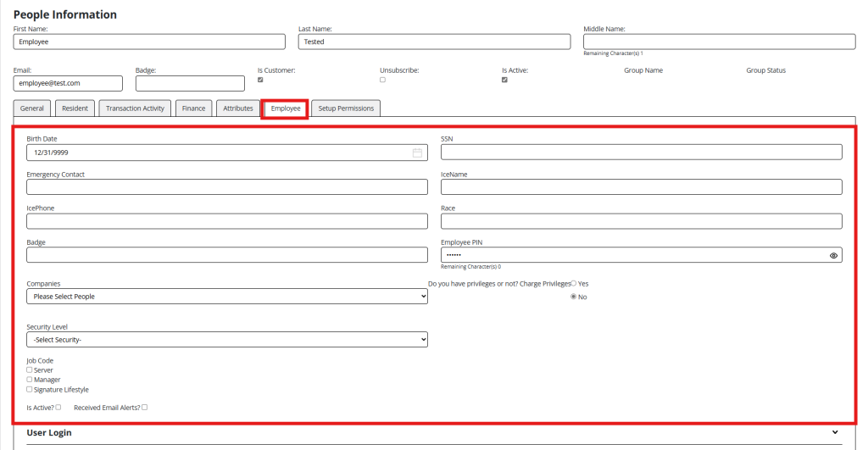Focus the Emergency Contact field

coord(227,187)
